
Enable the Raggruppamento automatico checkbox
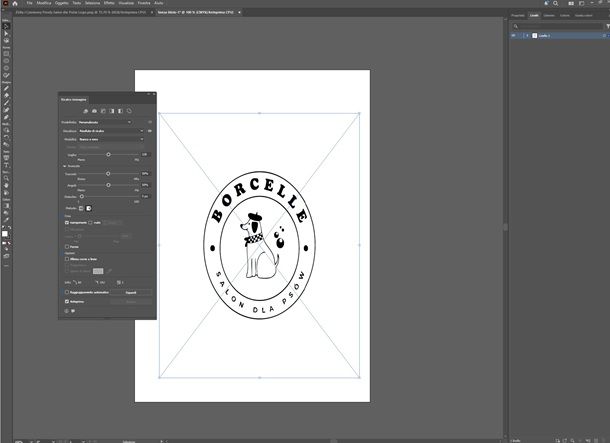pos(67,292)
